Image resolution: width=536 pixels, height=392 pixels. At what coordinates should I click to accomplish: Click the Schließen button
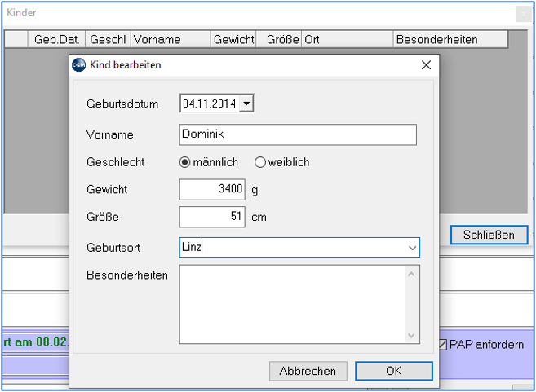pyautogui.click(x=489, y=235)
